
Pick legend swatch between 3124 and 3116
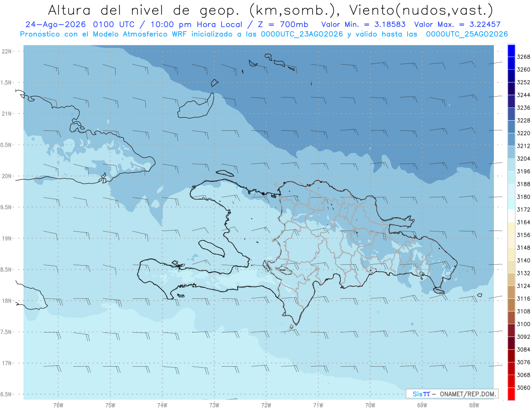[x=511, y=292]
